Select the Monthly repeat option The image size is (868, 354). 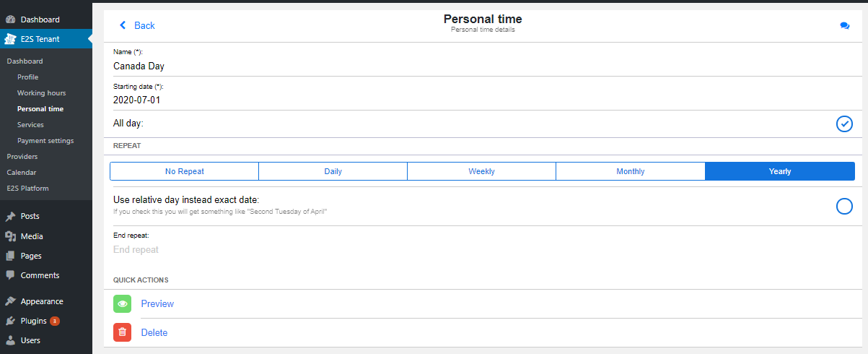click(631, 171)
